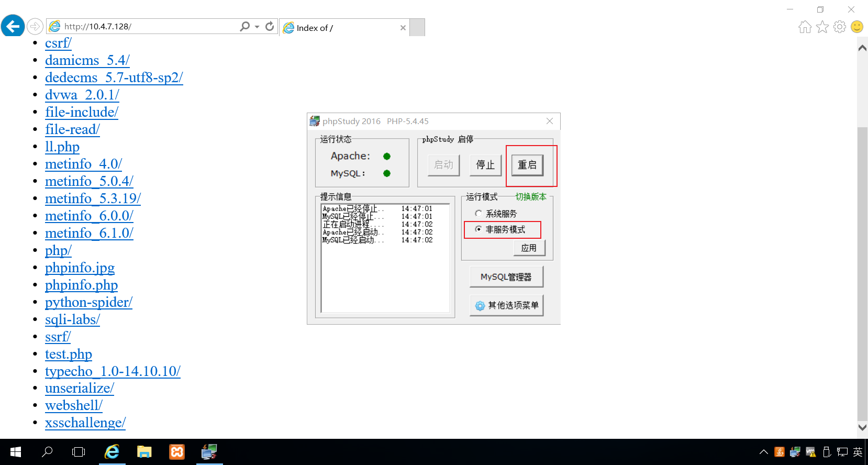This screenshot has height=465, width=868.
Task: Open the damicms_5.4/ link
Action: tap(87, 60)
